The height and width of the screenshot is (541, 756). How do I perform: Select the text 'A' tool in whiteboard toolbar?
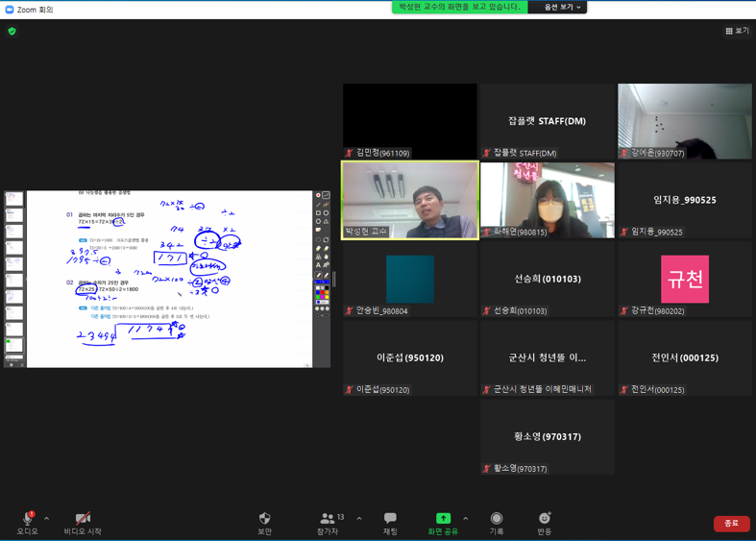318,265
